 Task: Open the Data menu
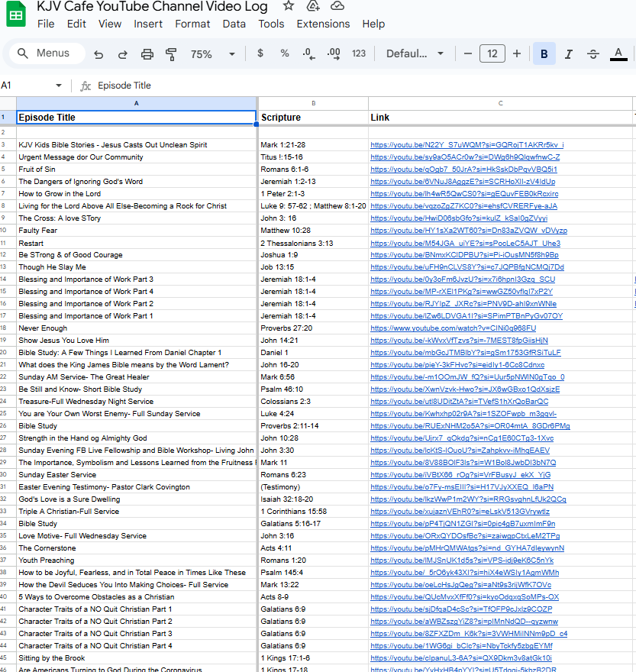point(234,24)
